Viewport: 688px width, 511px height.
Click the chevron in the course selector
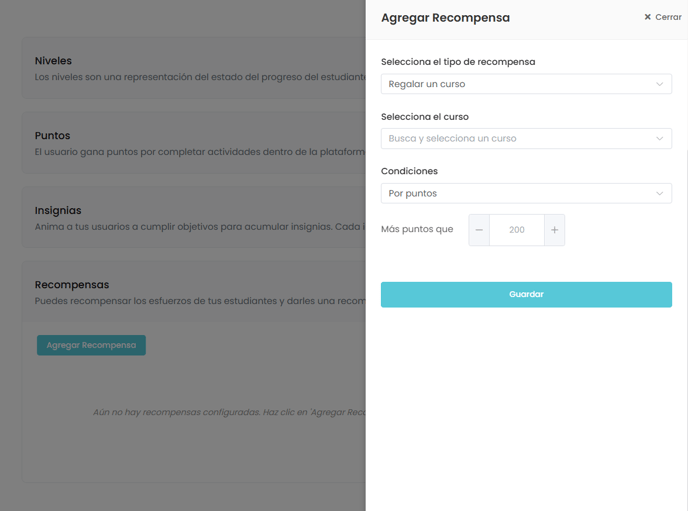coord(659,139)
